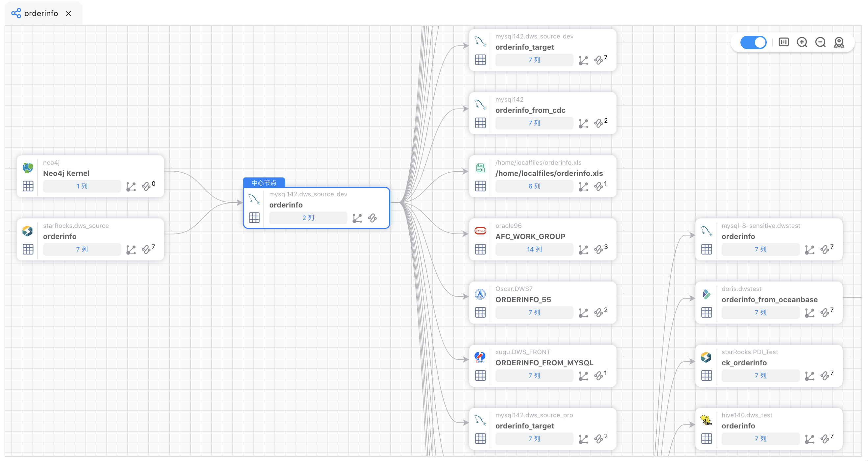The height and width of the screenshot is (461, 868).
Task: Click the table grid icon on ORDERINFO_55 node
Action: pos(480,312)
